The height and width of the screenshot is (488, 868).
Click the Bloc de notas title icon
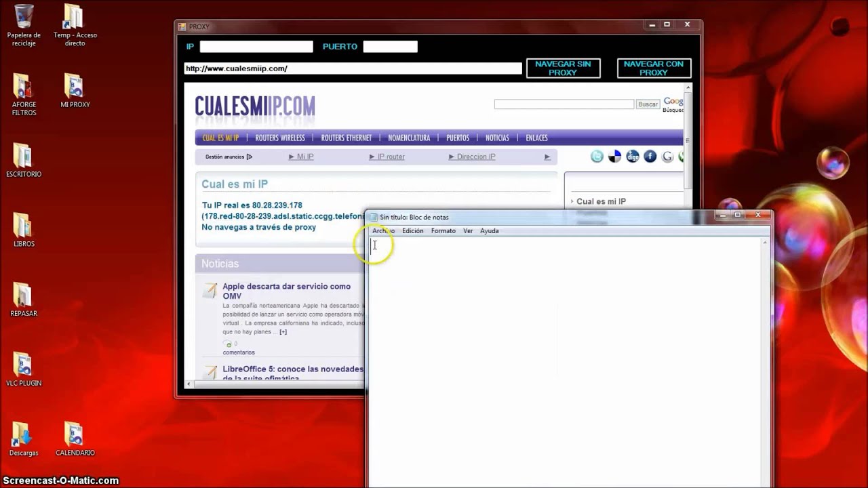(372, 217)
